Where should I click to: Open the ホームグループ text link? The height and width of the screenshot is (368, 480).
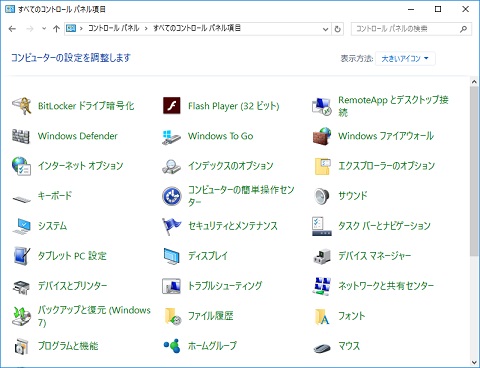pos(212,346)
